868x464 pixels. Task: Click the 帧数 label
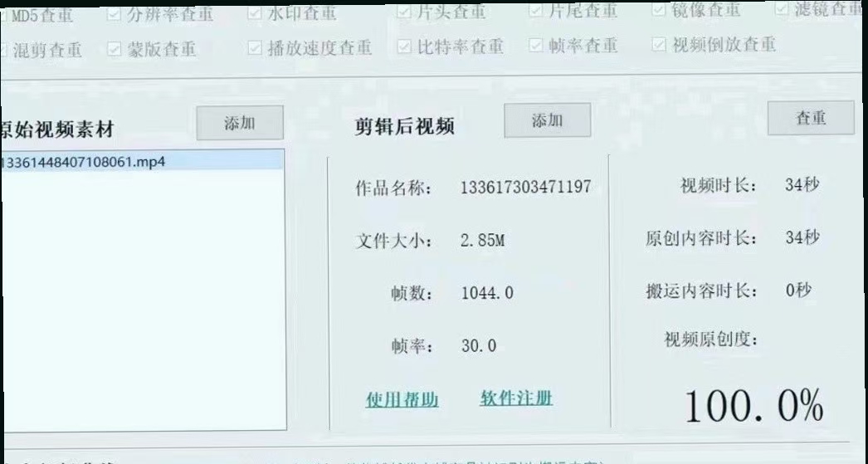click(412, 294)
